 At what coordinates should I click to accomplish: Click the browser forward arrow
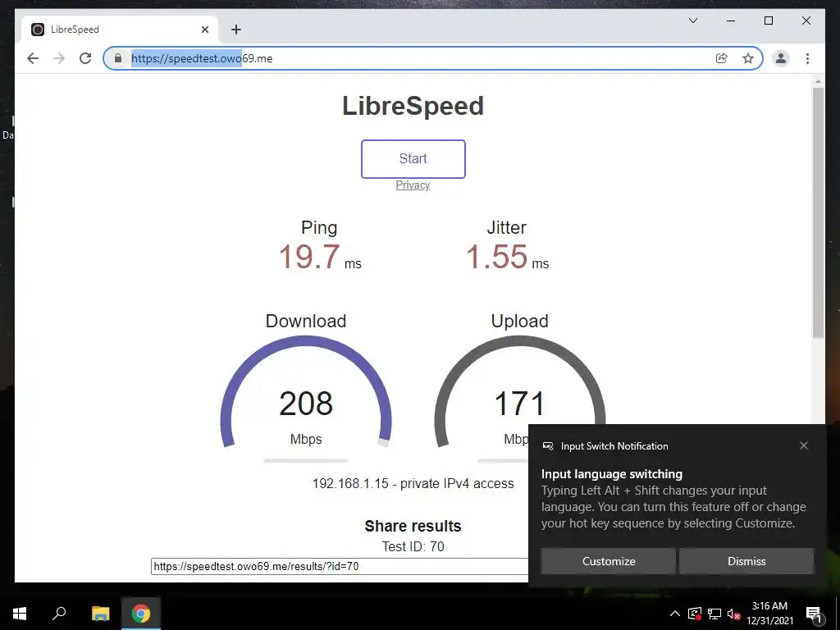(59, 58)
